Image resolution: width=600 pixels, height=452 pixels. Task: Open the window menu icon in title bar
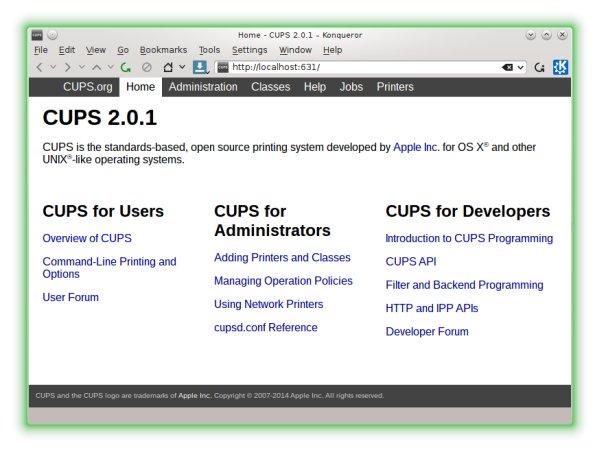[37, 35]
